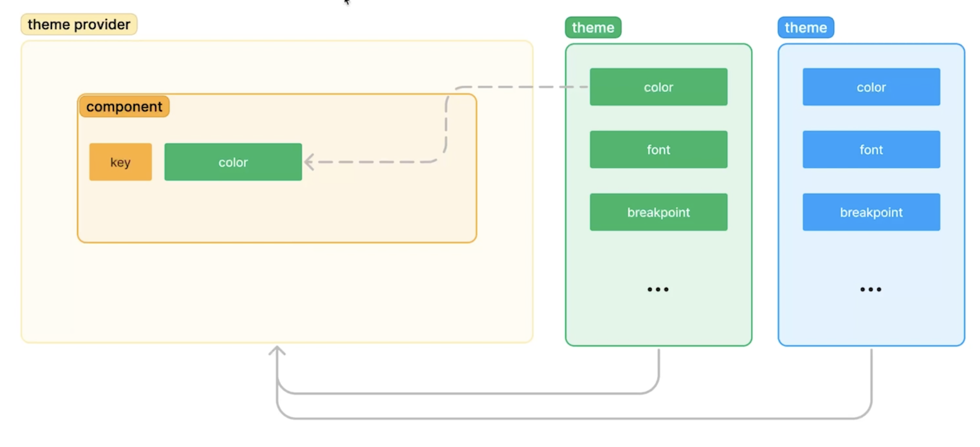
Task: Click the green theme label
Action: pyautogui.click(x=593, y=28)
